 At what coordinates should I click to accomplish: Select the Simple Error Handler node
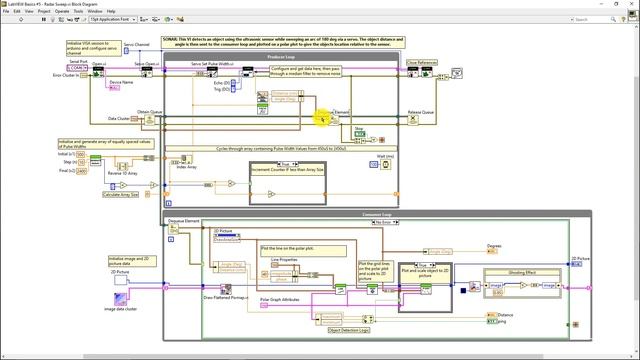tap(457, 73)
